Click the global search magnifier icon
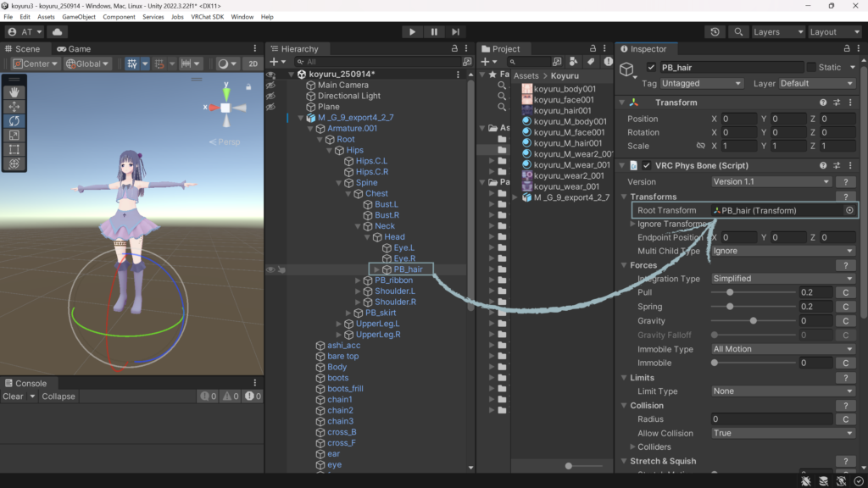The image size is (868, 488). [738, 32]
